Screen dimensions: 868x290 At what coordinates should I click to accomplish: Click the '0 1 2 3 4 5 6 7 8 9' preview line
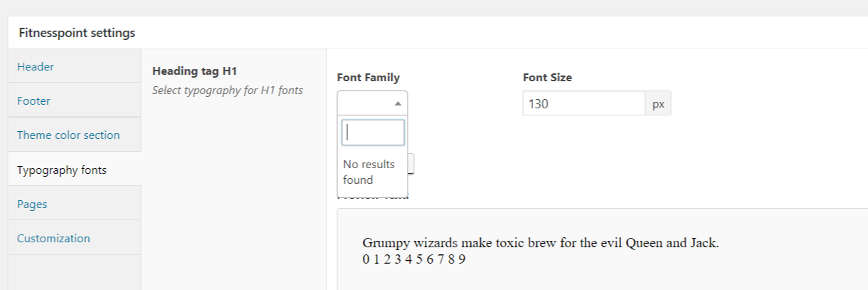point(414,259)
